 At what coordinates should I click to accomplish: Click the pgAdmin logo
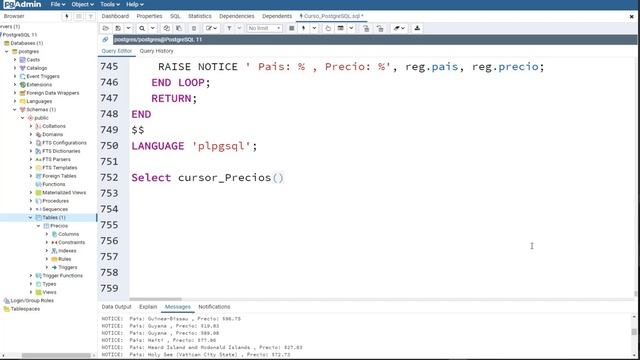(22, 4)
